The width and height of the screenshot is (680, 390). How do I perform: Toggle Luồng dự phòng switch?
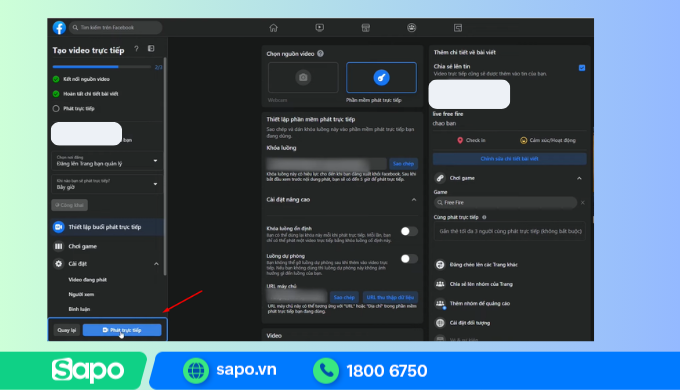pyautogui.click(x=409, y=259)
